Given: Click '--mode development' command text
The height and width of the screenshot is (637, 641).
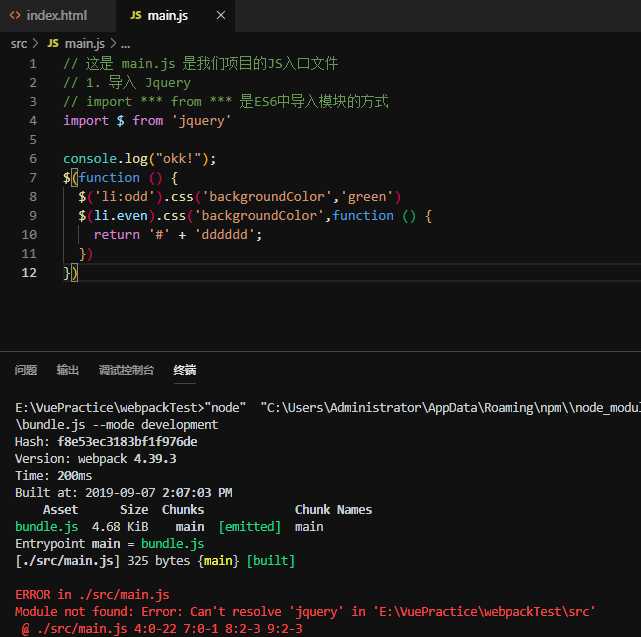Looking at the screenshot, I should coord(155,425).
